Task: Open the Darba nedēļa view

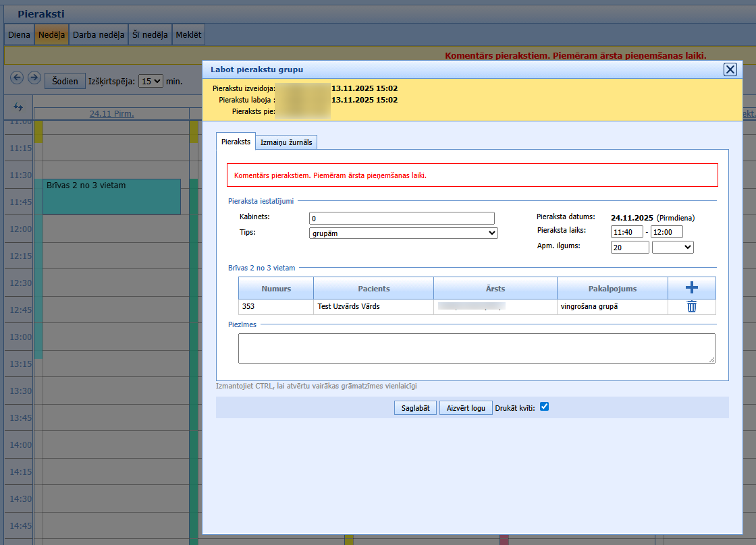Action: [99, 34]
